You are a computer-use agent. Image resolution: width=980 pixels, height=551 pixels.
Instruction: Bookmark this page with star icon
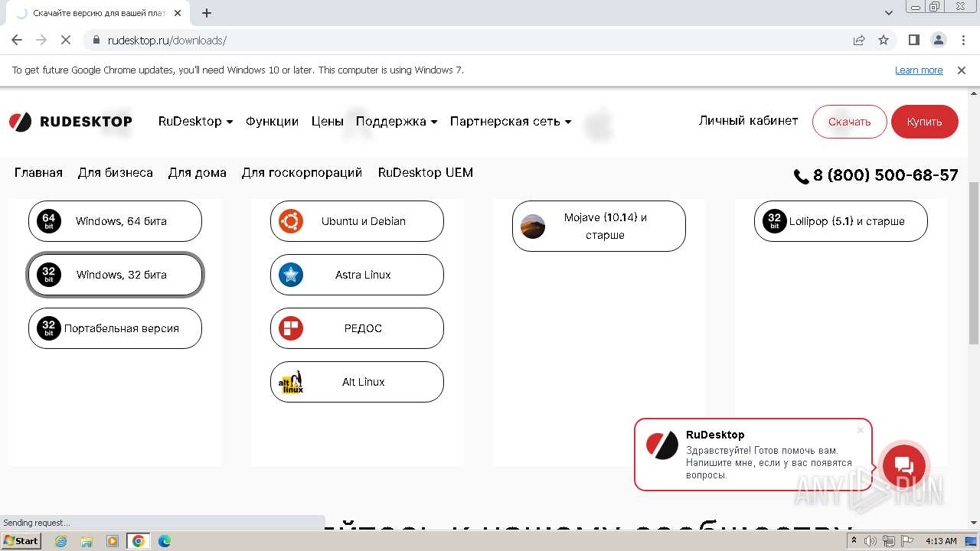884,40
